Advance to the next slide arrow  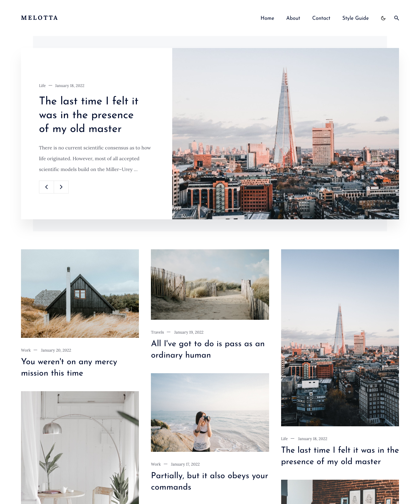[61, 187]
